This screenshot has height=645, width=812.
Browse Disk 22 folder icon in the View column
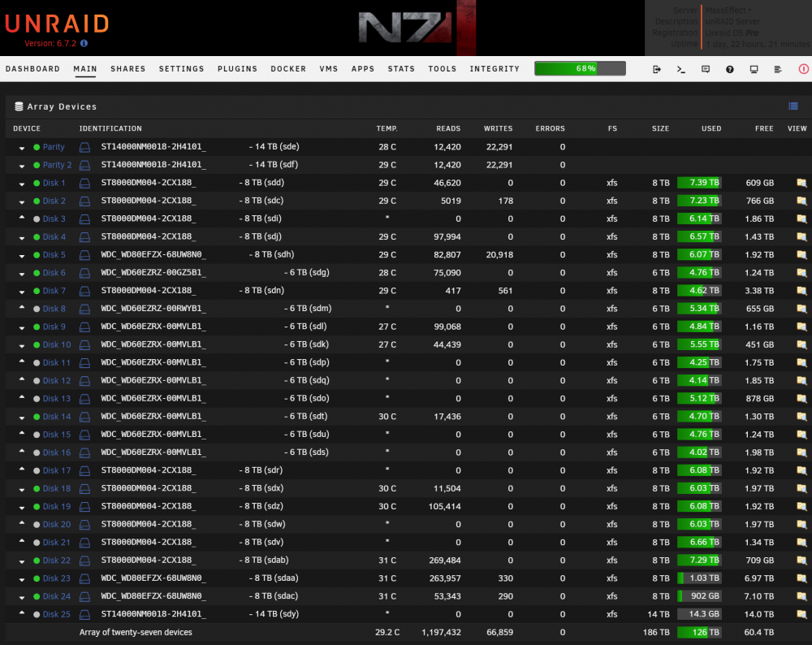click(801, 561)
